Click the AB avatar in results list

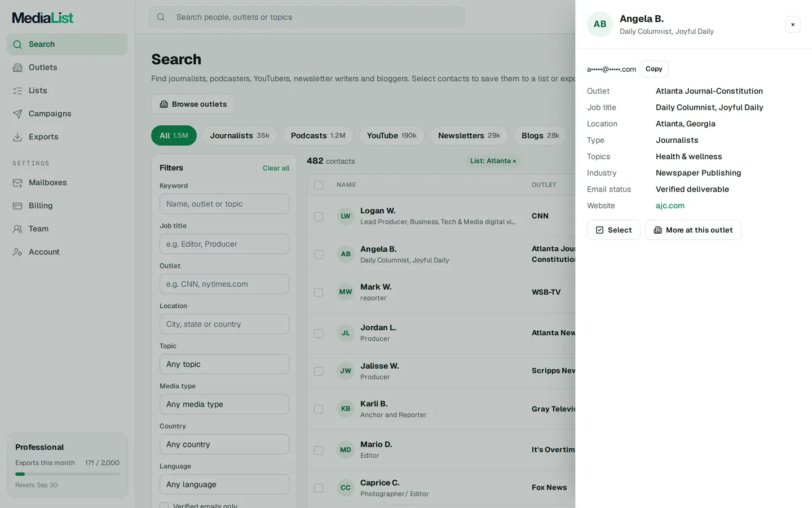[x=346, y=254]
